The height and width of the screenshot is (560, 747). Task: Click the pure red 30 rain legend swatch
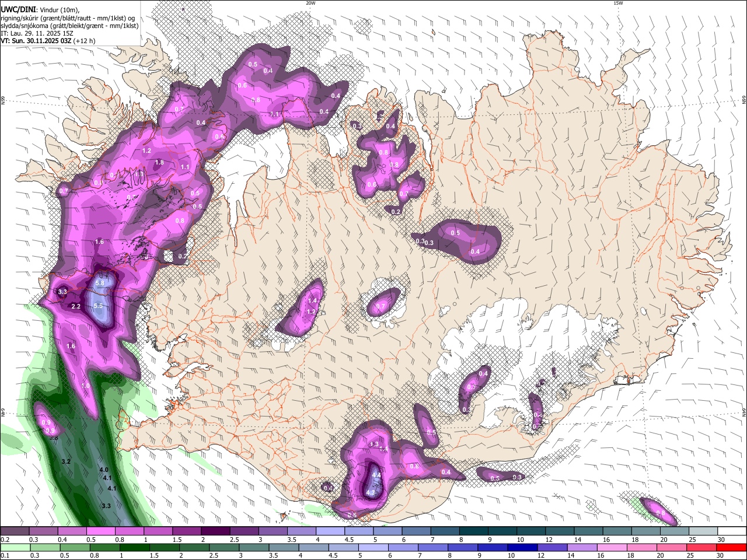coord(731,548)
